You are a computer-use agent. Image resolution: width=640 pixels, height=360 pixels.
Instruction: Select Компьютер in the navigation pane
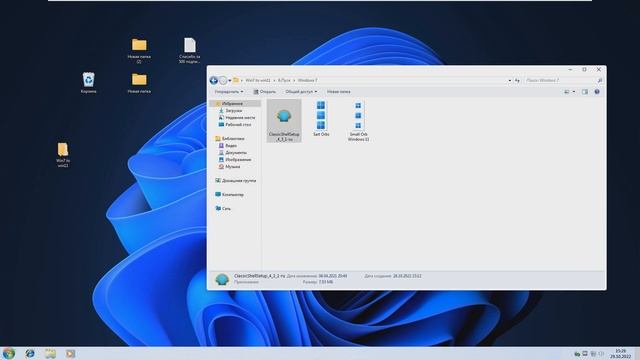229,195
